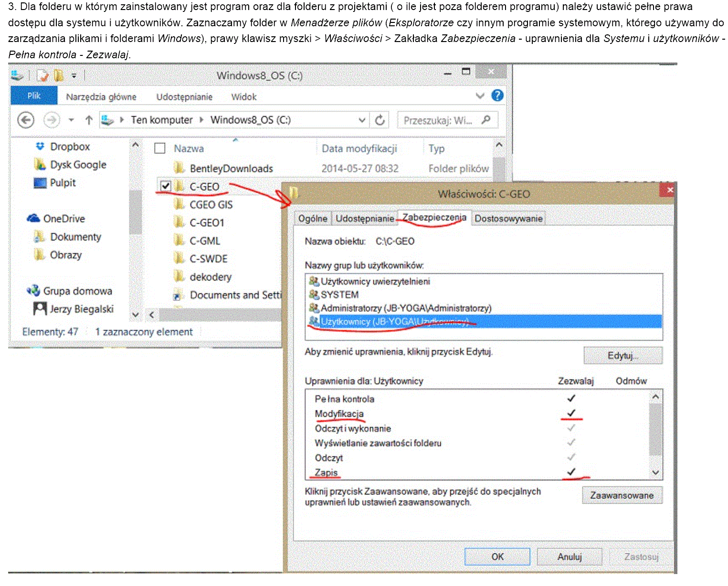Image resolution: width=728 pixels, height=586 pixels.
Task: Click the forward navigation arrow
Action: pyautogui.click(x=52, y=120)
